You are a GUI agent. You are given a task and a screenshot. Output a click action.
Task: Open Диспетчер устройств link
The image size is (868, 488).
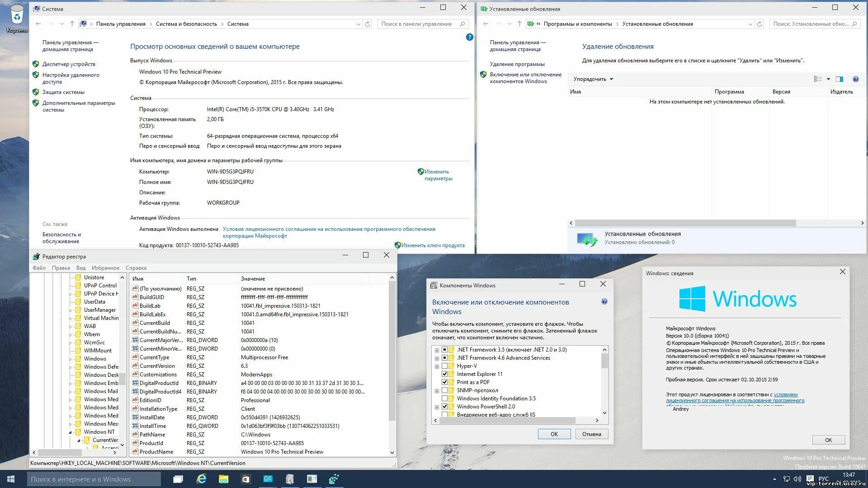click(x=69, y=64)
